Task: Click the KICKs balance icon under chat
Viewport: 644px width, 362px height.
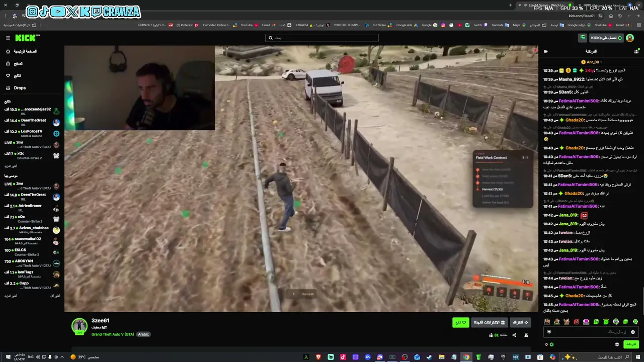Action: coord(551,344)
